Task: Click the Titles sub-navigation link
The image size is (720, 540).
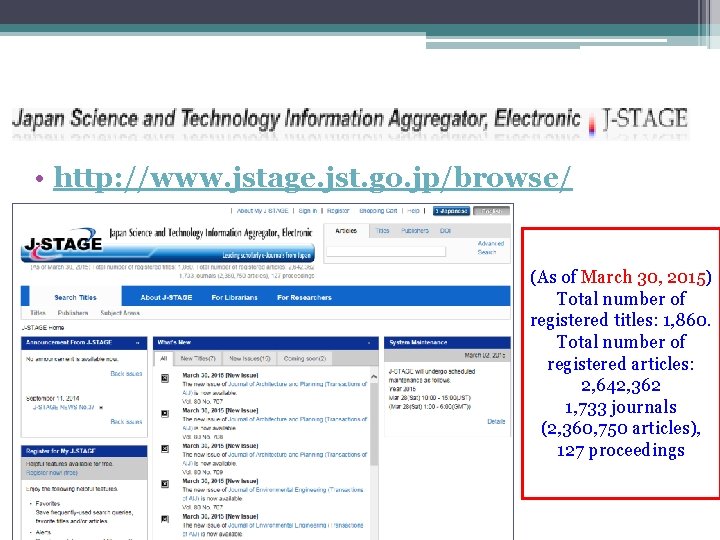Action: point(38,313)
